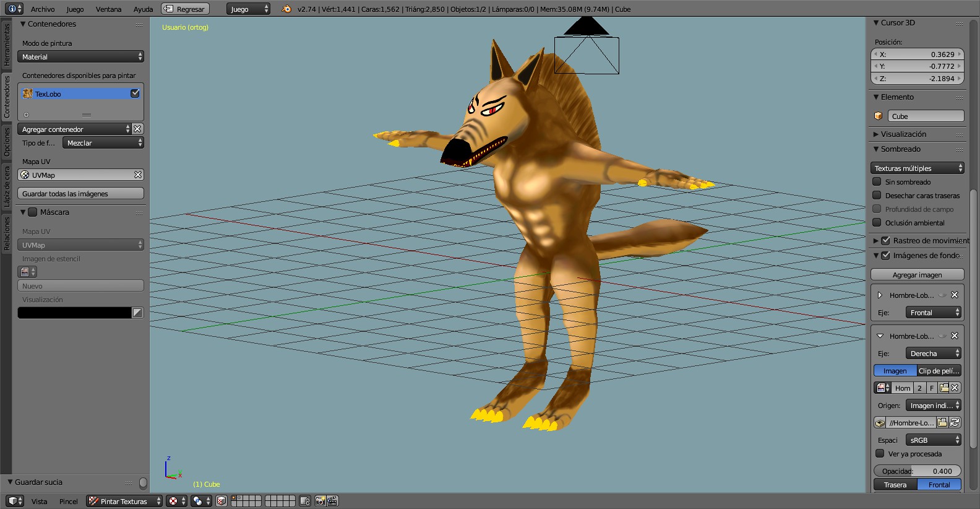The height and width of the screenshot is (509, 980).
Task: Click Pintar Texturas mode brush icon
Action: pyautogui.click(x=93, y=501)
